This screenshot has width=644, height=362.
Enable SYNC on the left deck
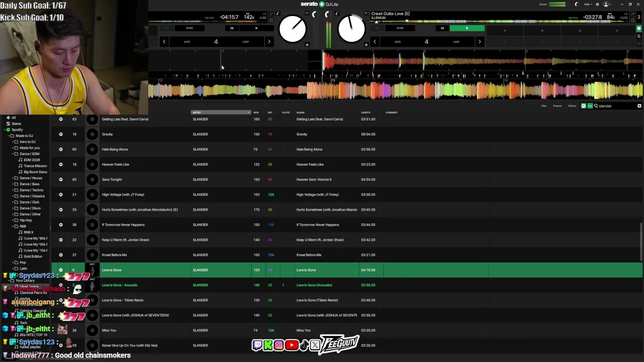[190, 28]
